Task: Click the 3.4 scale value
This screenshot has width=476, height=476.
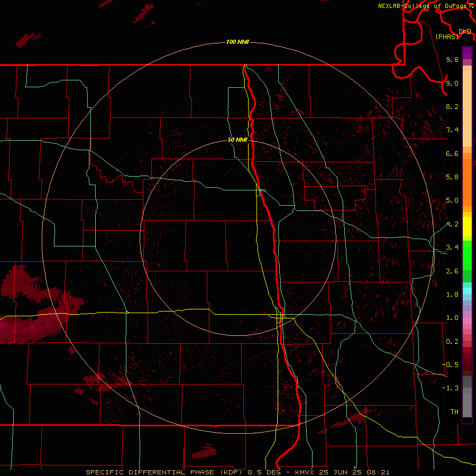Action: pyautogui.click(x=452, y=248)
